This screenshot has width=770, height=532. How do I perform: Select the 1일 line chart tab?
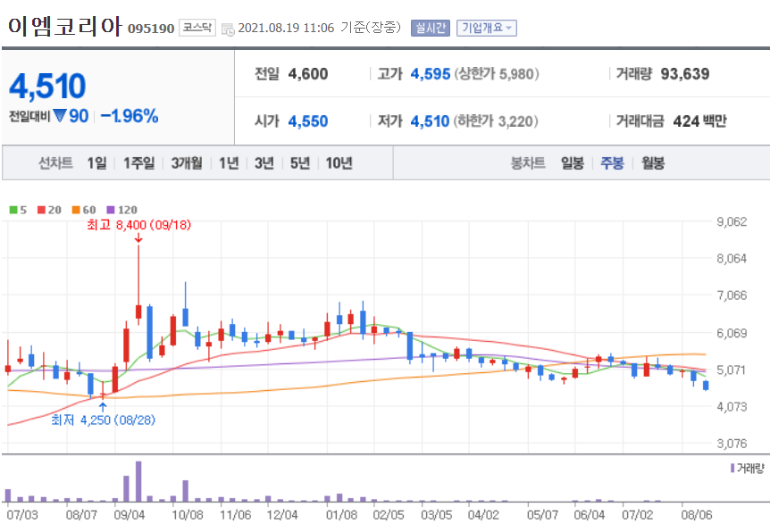[x=96, y=163]
